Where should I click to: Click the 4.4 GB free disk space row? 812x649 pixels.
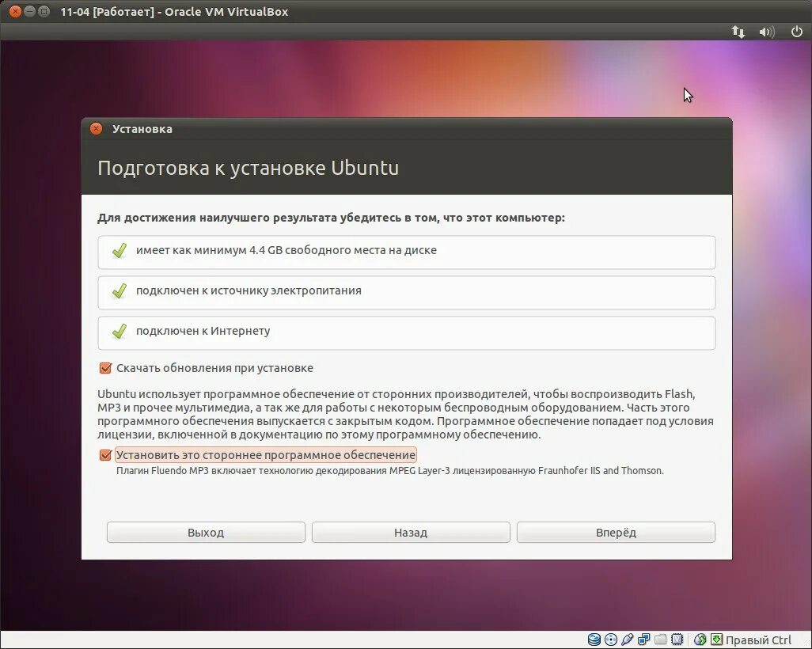(407, 252)
